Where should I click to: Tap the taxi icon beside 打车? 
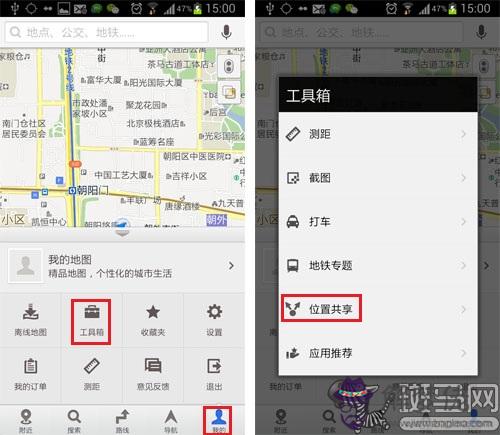point(293,221)
